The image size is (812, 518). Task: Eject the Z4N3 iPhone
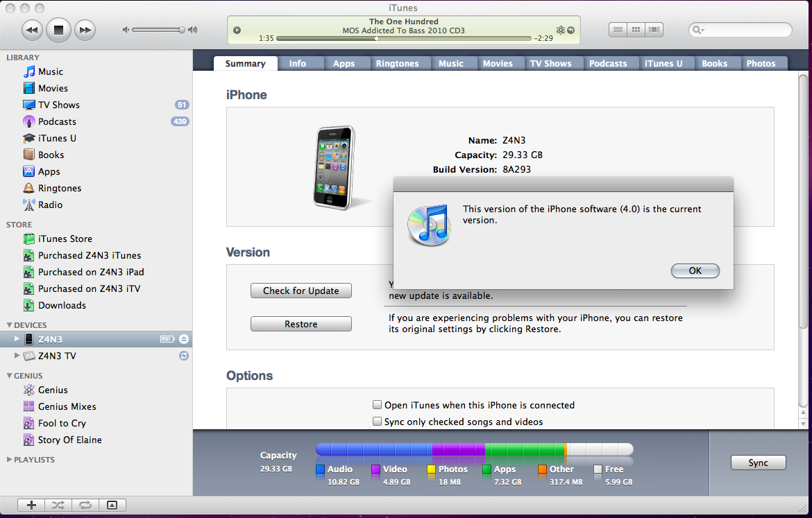[184, 340]
